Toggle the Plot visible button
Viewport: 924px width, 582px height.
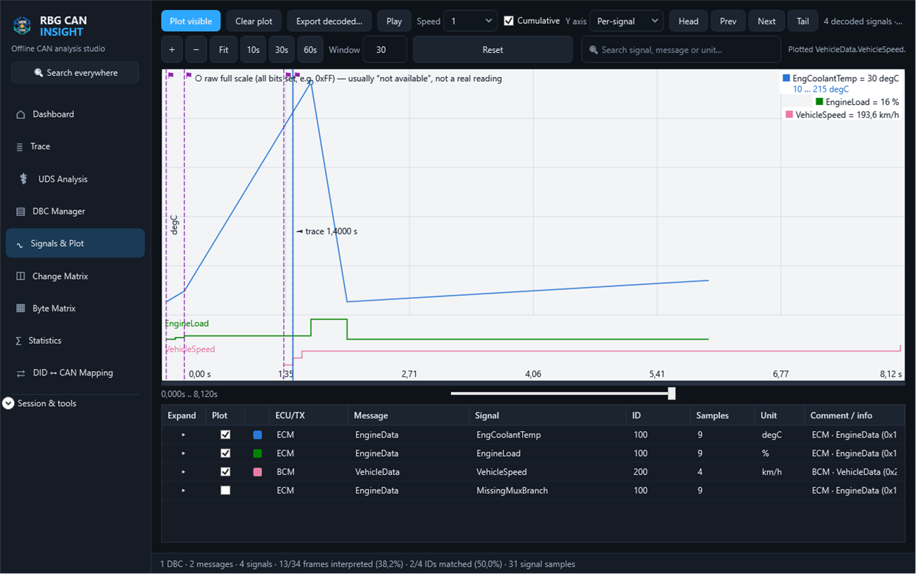[191, 21]
